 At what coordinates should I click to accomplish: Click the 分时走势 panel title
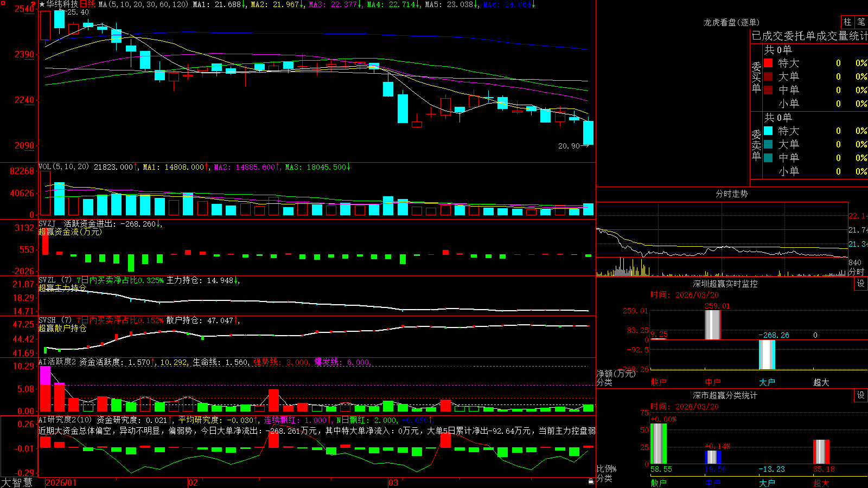[x=731, y=194]
